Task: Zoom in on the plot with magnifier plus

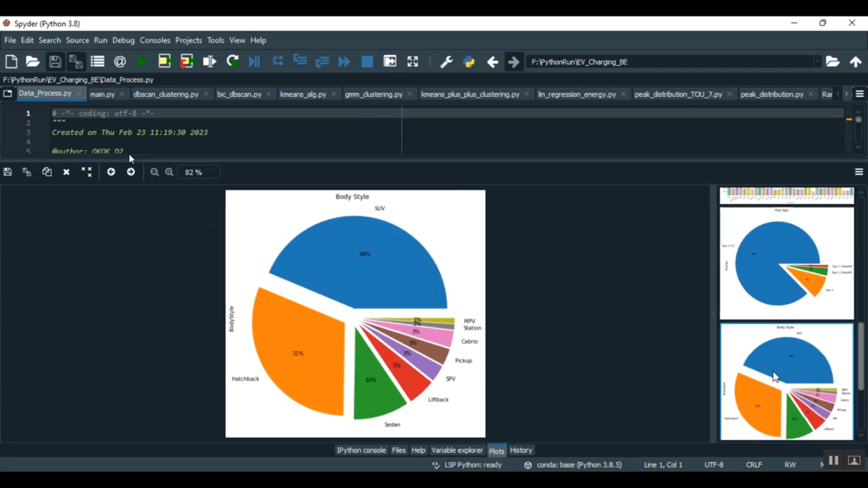Action: click(170, 172)
